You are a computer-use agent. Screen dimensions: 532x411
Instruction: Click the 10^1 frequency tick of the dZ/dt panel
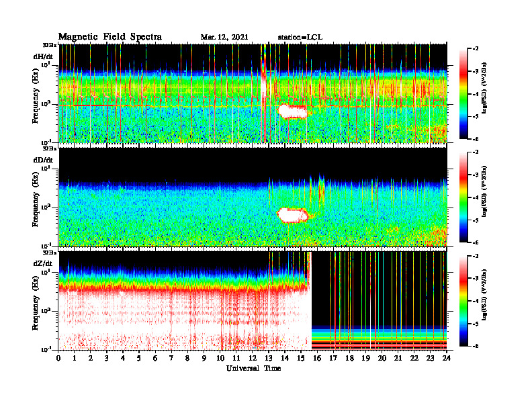pyautogui.click(x=46, y=271)
